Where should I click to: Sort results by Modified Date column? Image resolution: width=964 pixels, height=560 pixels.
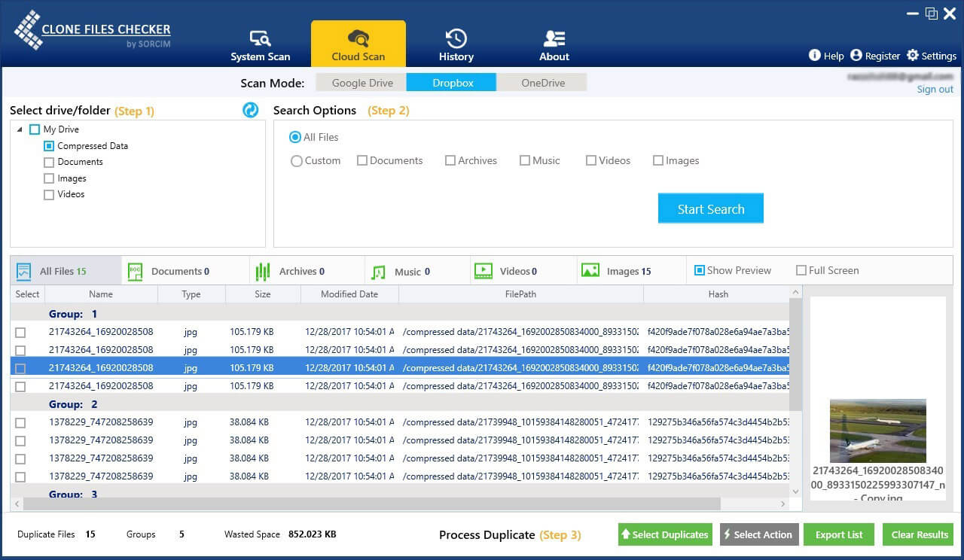[x=349, y=294]
